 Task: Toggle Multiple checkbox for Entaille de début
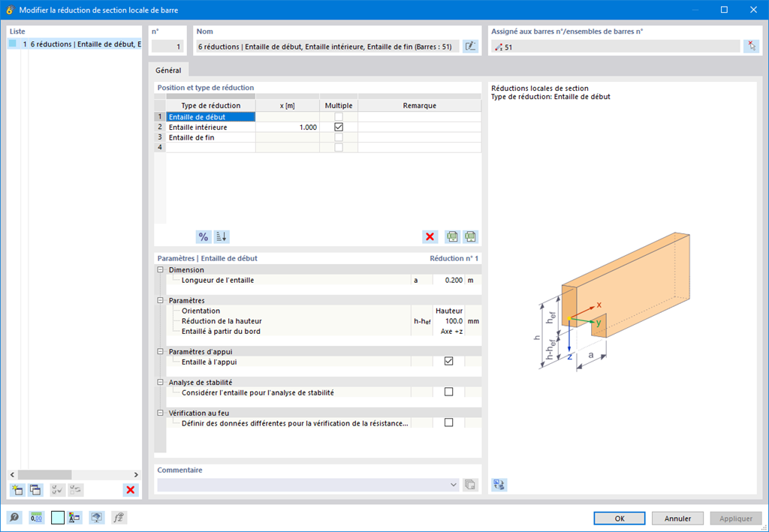pos(339,117)
